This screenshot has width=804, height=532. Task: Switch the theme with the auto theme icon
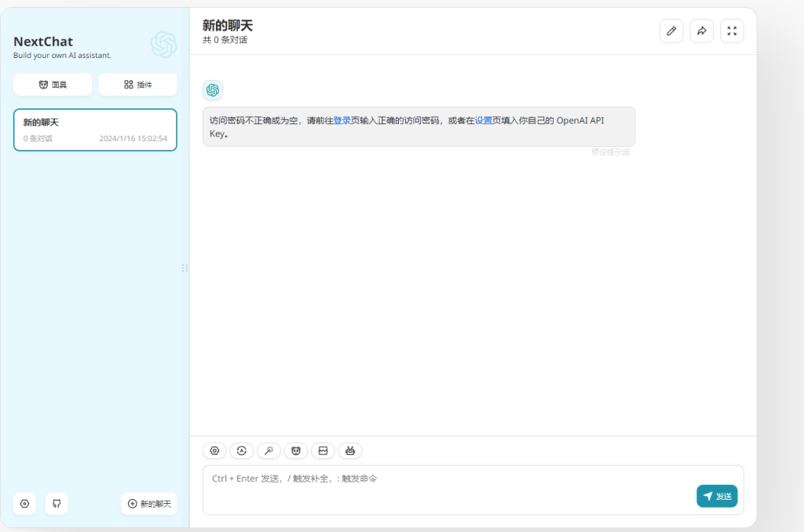coord(242,451)
